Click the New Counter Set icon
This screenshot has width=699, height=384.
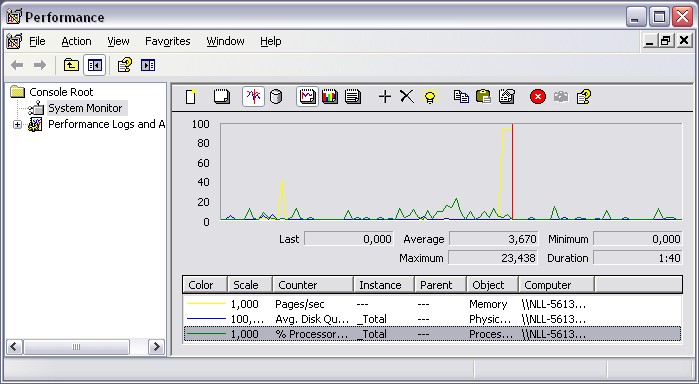point(191,96)
